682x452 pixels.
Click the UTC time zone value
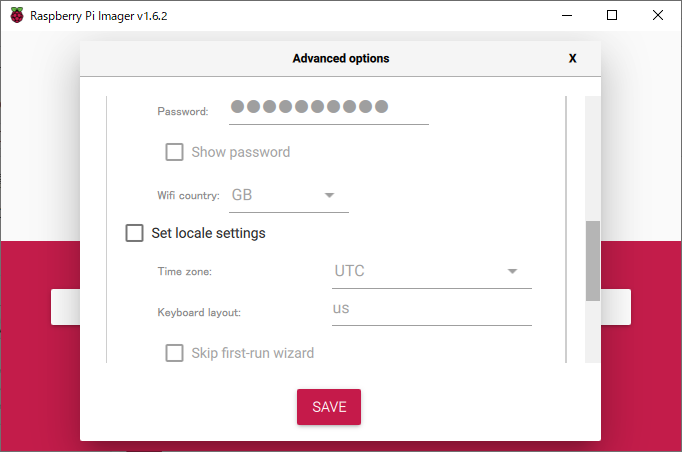pos(350,271)
